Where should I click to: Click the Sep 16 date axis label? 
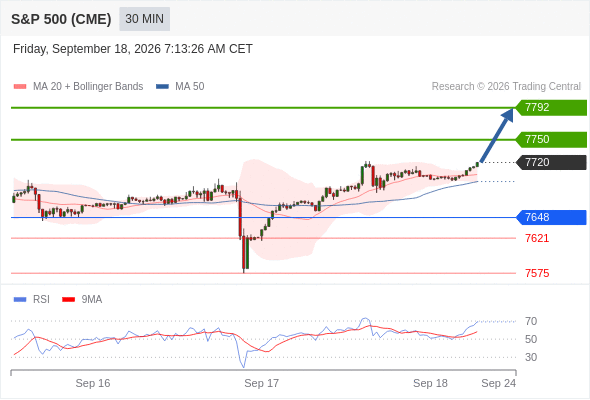point(93,383)
